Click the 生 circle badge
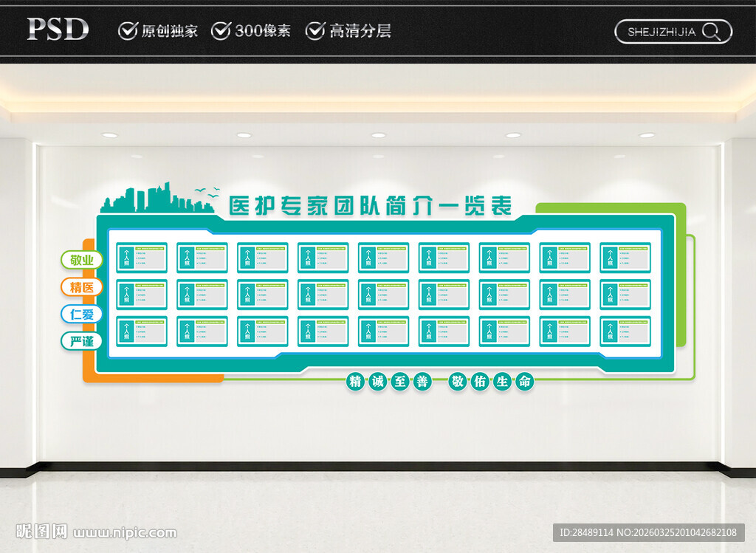This screenshot has height=553, width=756. (x=502, y=382)
